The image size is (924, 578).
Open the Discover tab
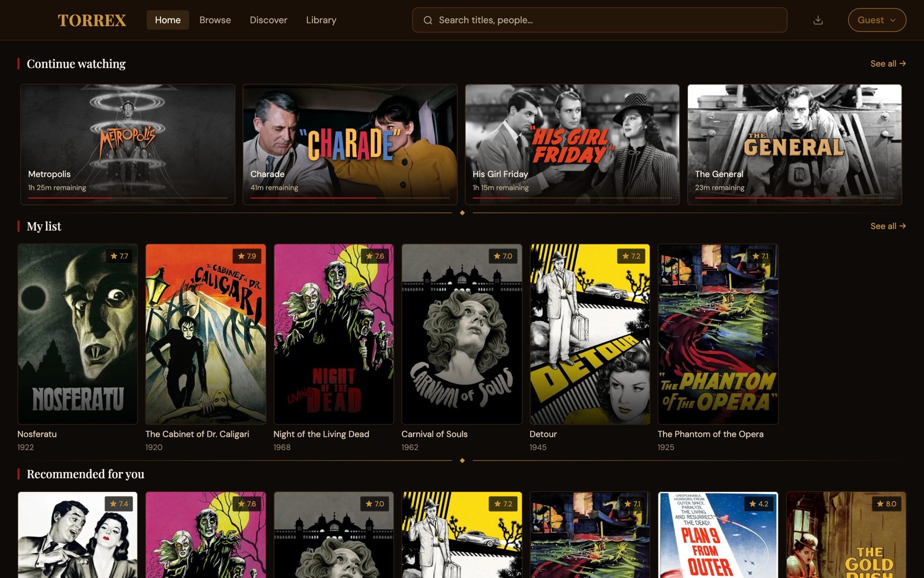pos(269,20)
